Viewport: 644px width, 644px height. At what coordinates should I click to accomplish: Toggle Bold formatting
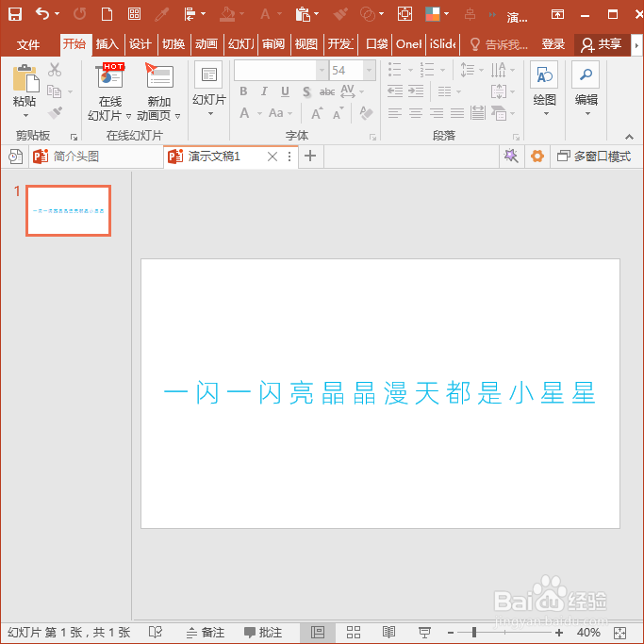coord(243,91)
